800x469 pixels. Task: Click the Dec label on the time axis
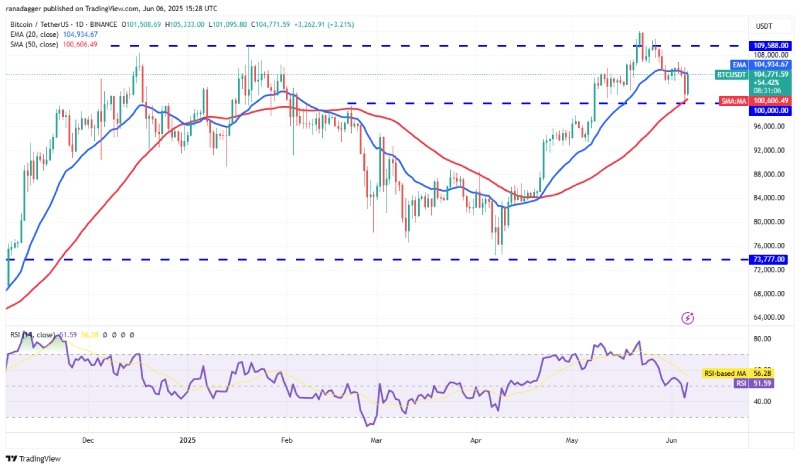[x=87, y=439]
